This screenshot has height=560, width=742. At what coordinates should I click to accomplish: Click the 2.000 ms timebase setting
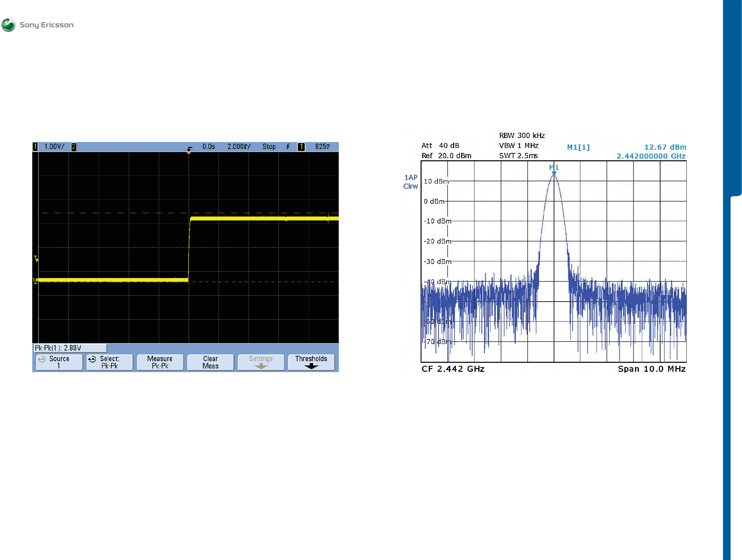(239, 147)
